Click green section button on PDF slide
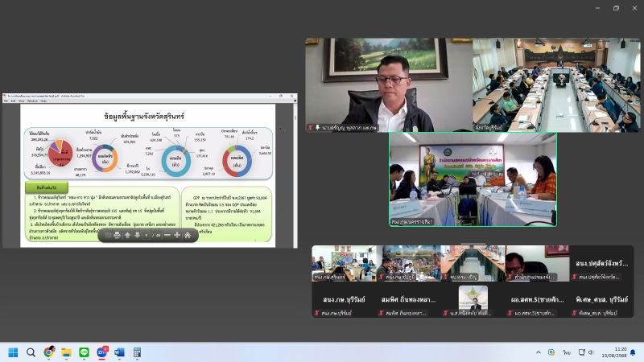 tap(47, 187)
